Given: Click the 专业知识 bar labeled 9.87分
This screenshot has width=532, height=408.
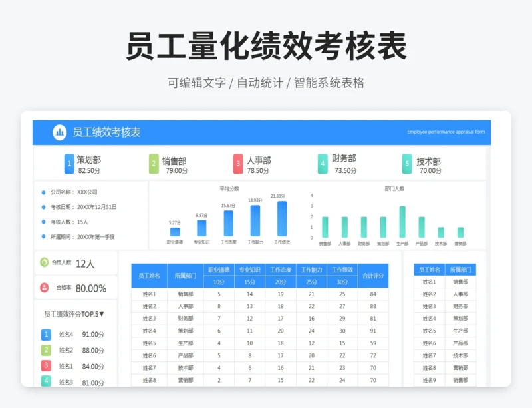Looking at the screenshot, I should click(201, 228).
